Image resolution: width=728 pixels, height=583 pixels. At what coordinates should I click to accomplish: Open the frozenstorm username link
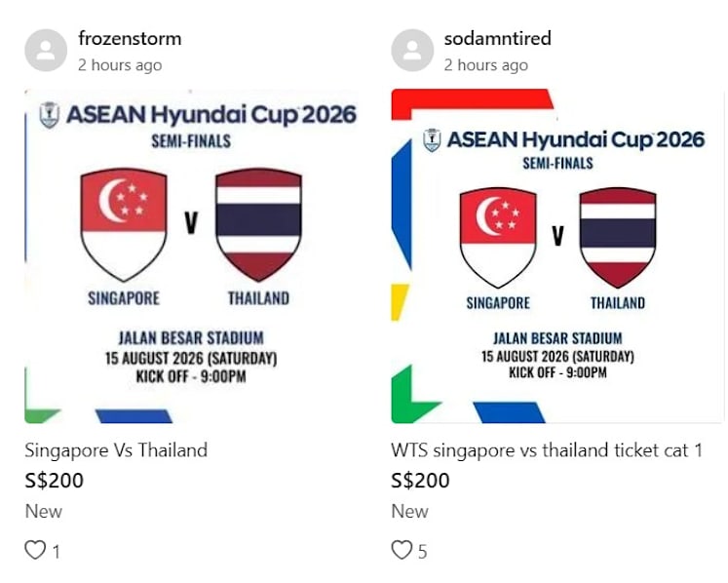[x=130, y=38]
